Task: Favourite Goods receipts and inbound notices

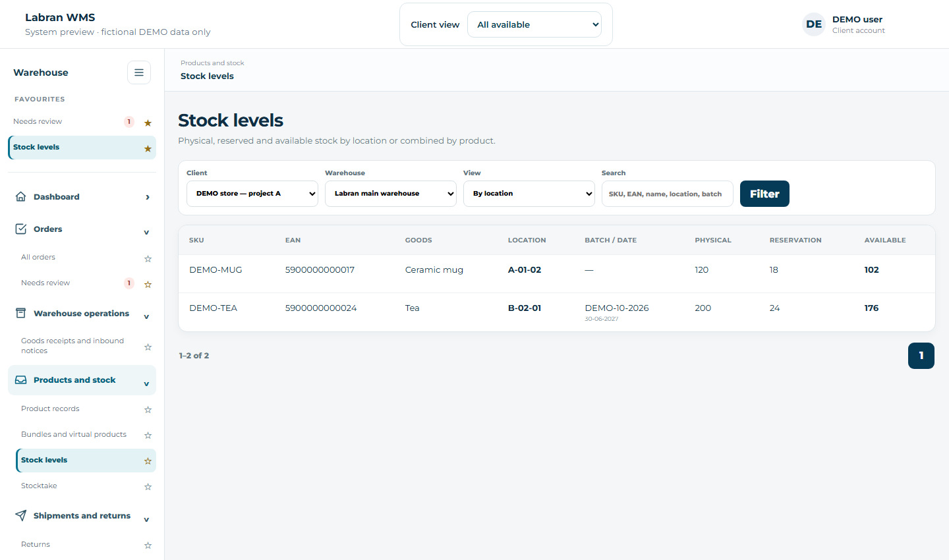Action: click(148, 347)
